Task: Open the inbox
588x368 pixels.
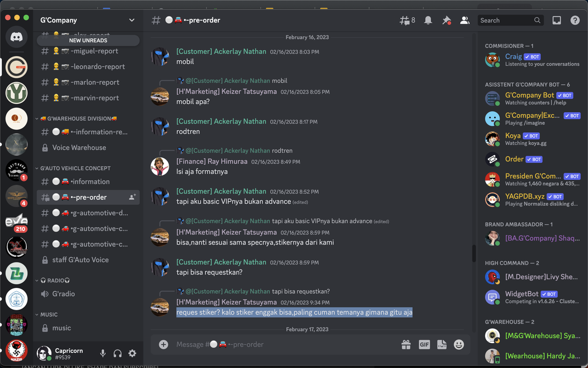Action: click(557, 20)
